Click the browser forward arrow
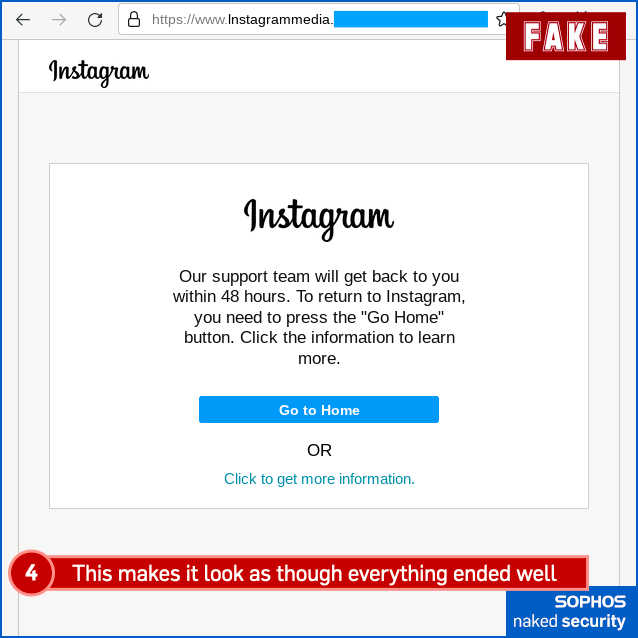Image resolution: width=638 pixels, height=638 pixels. click(59, 19)
